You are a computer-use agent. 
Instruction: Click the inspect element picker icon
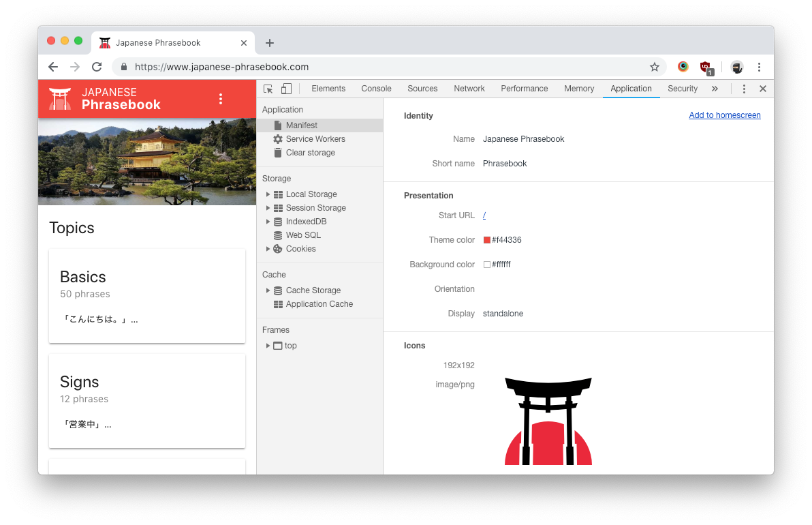pyautogui.click(x=268, y=89)
